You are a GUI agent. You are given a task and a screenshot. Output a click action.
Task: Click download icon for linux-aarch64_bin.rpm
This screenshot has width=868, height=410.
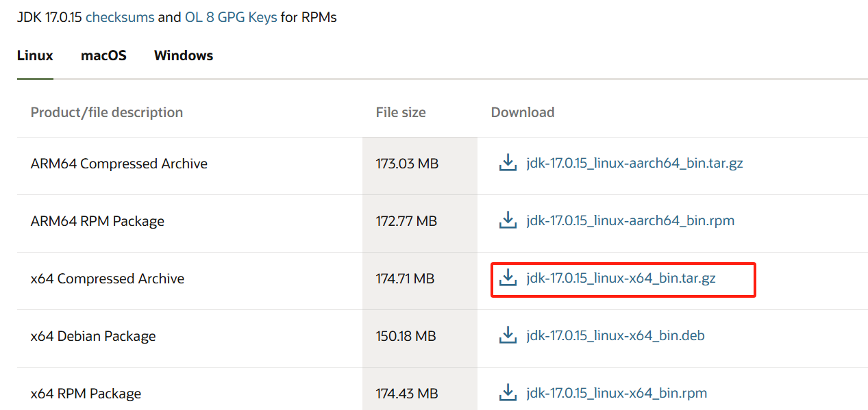(508, 220)
